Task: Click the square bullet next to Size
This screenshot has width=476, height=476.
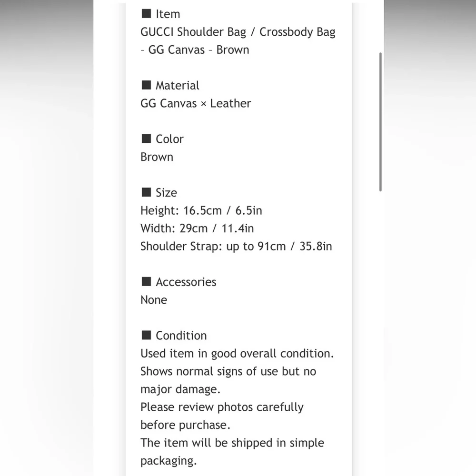Action: tap(146, 192)
